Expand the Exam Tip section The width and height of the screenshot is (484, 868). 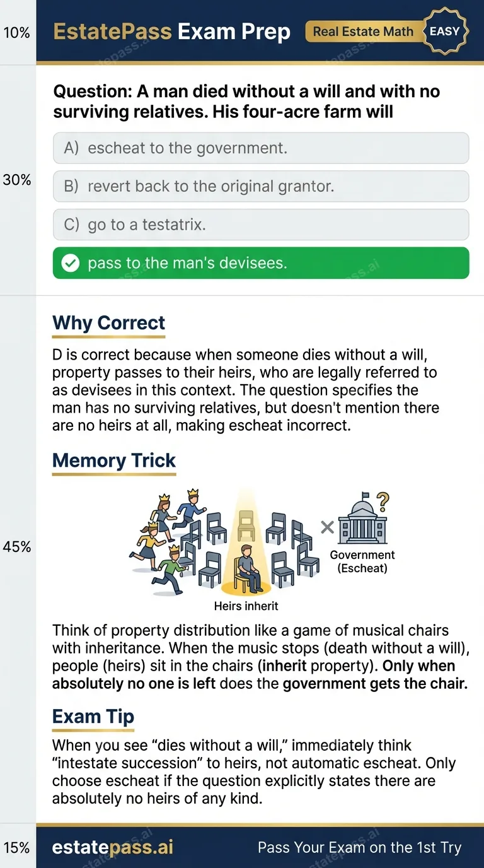(x=93, y=717)
